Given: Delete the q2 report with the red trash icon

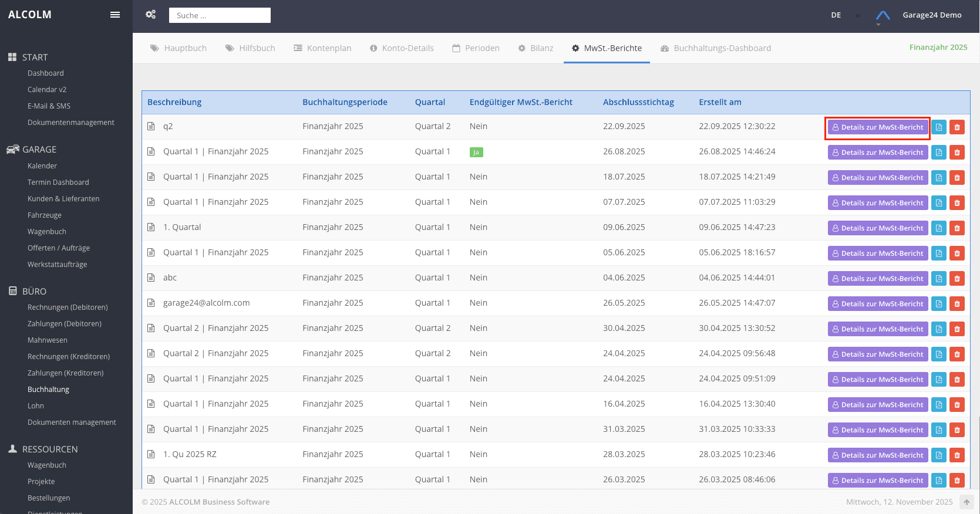Looking at the screenshot, I should tap(957, 127).
